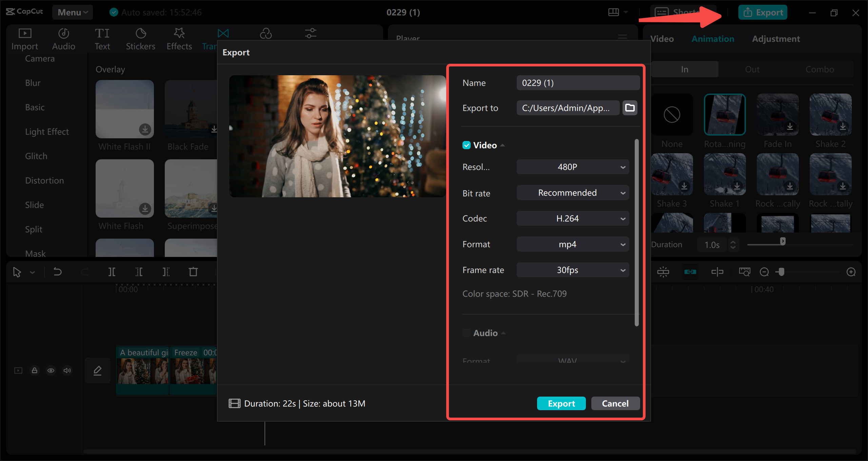The height and width of the screenshot is (461, 868).
Task: Click the Export button to save
Action: click(561, 403)
